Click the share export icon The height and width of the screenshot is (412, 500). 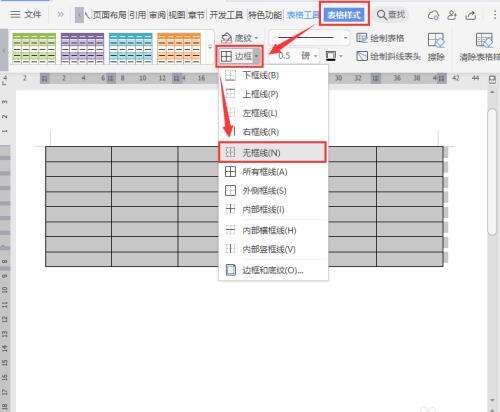(471, 15)
